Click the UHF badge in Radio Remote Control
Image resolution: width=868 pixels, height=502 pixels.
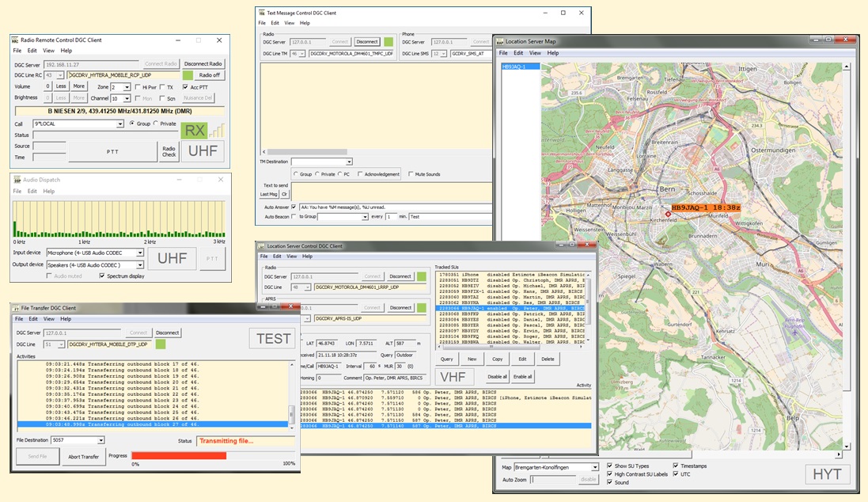(203, 151)
